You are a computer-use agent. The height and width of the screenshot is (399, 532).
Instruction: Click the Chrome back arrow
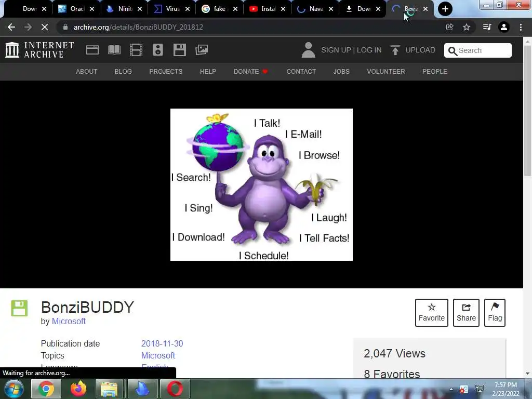click(11, 27)
